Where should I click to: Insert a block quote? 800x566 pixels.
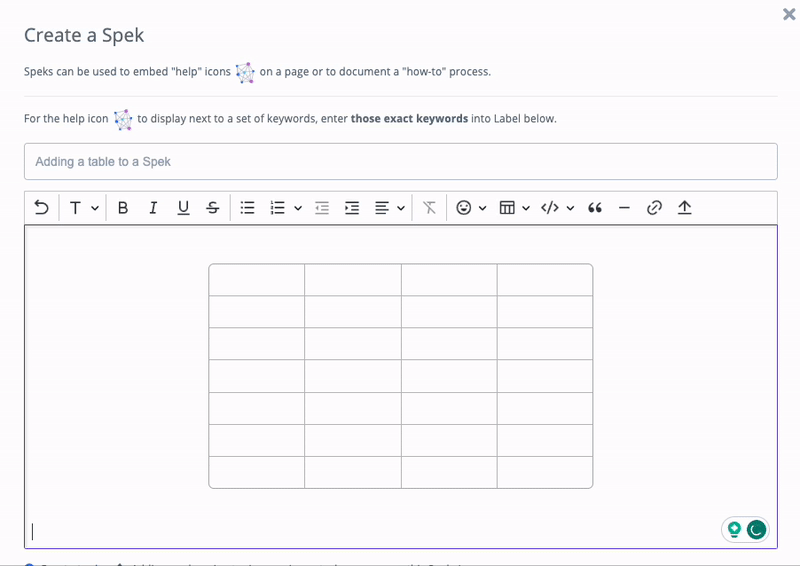[595, 208]
